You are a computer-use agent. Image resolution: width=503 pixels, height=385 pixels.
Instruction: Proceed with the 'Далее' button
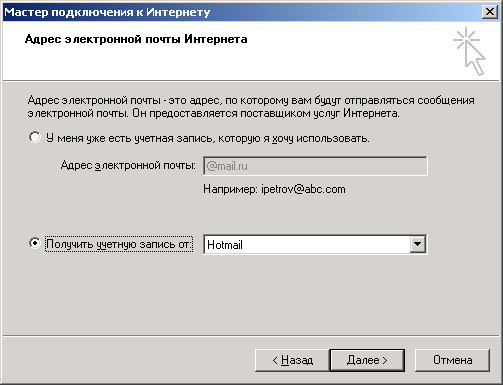[367, 360]
